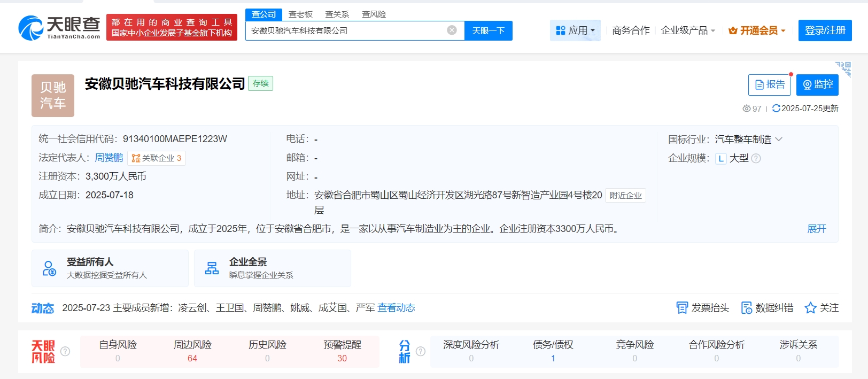Select the 预警提醒 30 item

click(x=342, y=351)
